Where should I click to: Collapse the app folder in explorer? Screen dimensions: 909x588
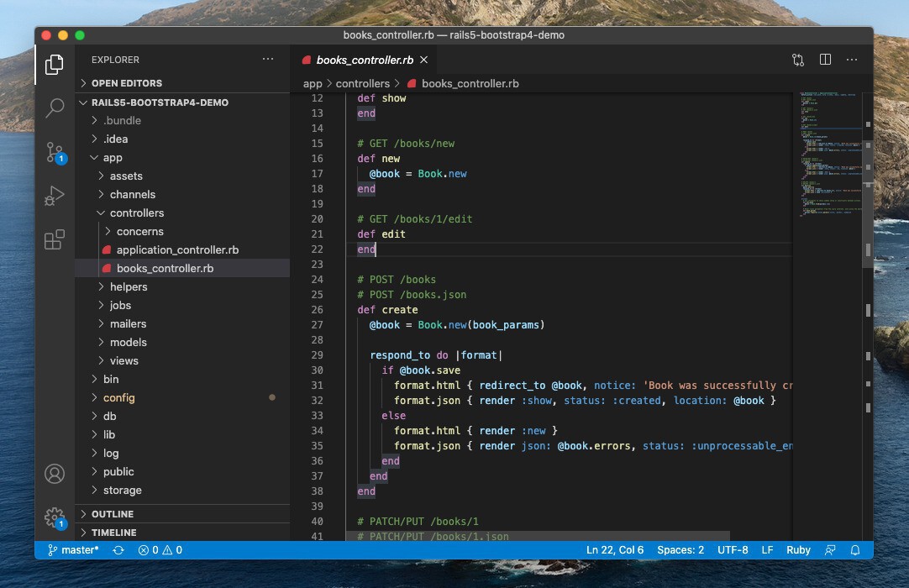click(113, 158)
